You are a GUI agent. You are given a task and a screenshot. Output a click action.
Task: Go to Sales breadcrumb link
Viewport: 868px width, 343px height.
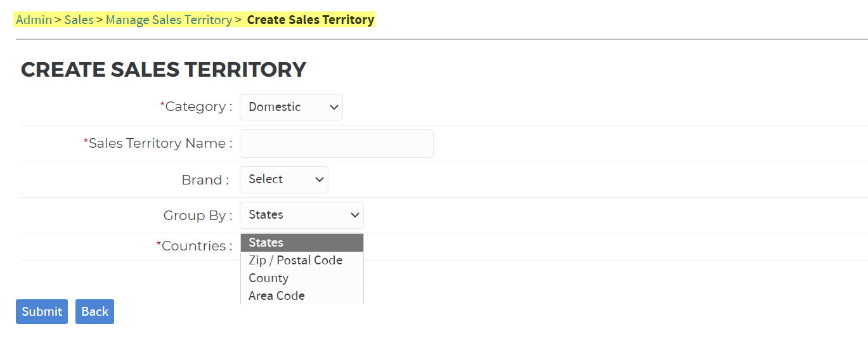pyautogui.click(x=79, y=20)
